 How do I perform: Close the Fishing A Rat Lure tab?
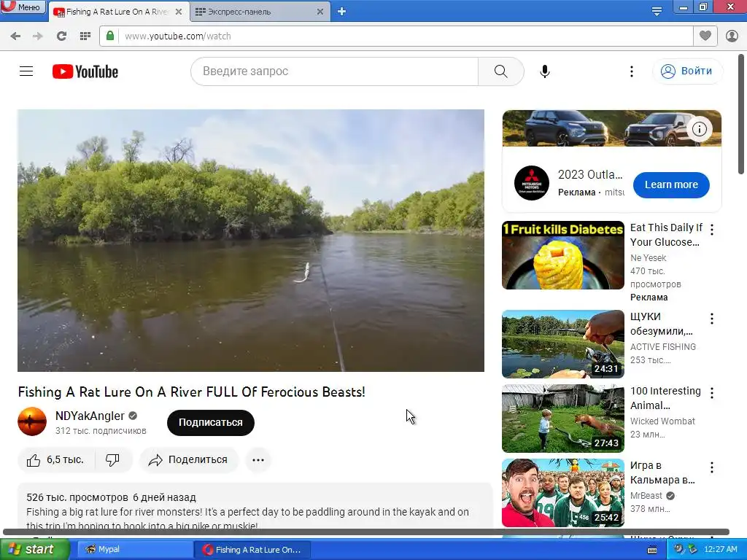pyautogui.click(x=179, y=12)
